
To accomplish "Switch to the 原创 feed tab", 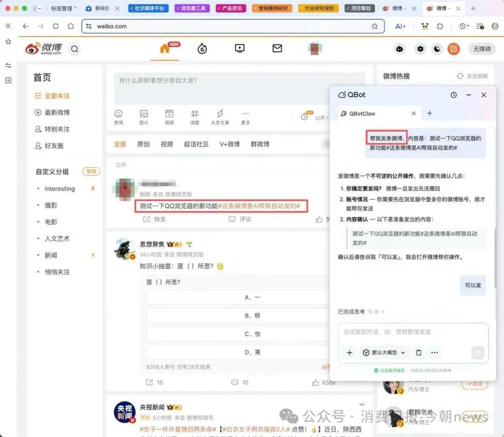I will (x=143, y=144).
